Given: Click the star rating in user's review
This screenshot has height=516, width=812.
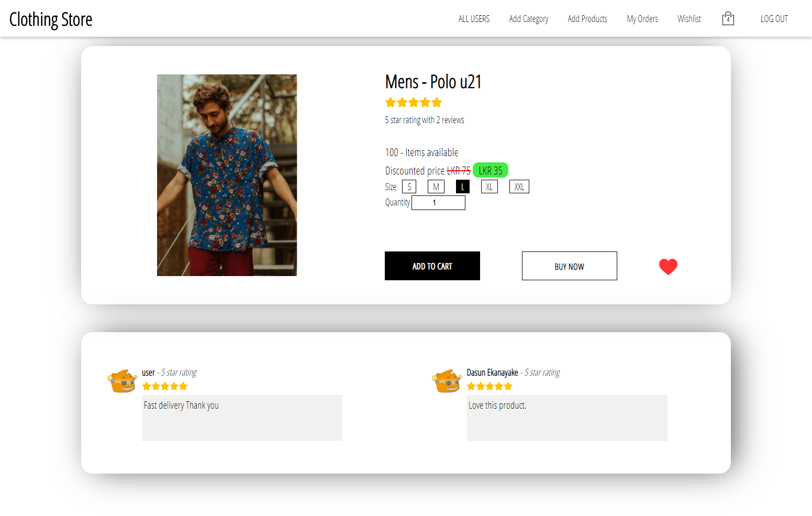Looking at the screenshot, I should 165,387.
